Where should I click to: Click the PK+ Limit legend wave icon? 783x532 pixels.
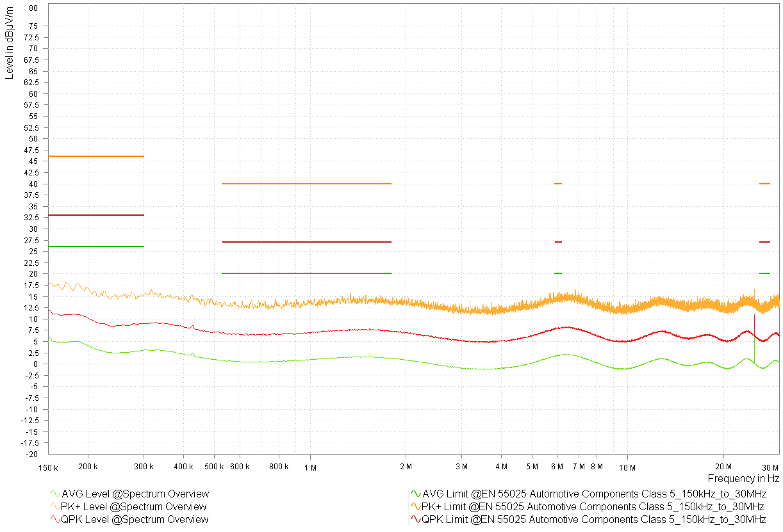pos(416,507)
